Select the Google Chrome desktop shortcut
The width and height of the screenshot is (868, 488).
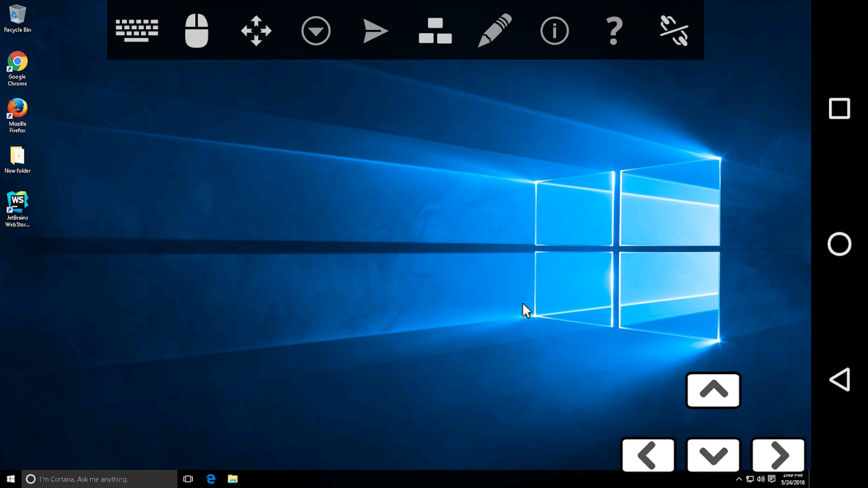pos(17,68)
